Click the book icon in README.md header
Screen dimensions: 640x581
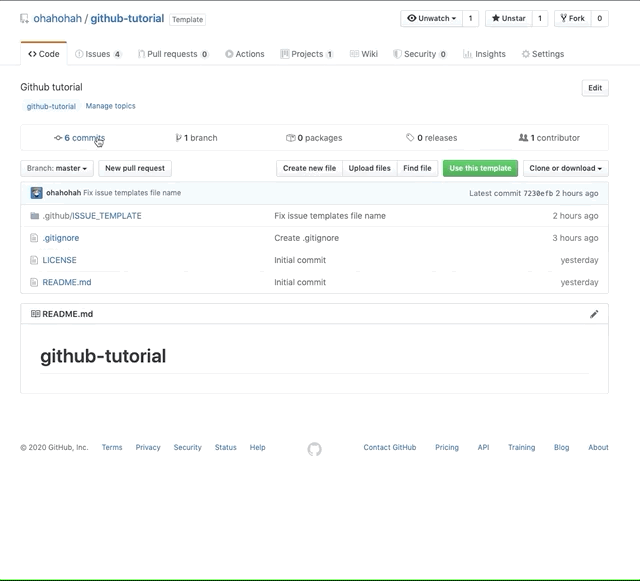pyautogui.click(x=36, y=314)
